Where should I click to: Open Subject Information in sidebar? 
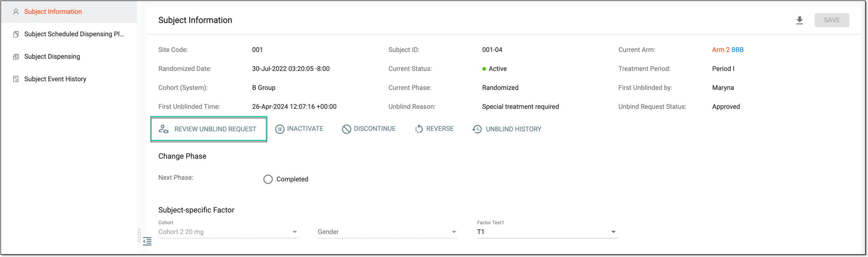coord(69,12)
